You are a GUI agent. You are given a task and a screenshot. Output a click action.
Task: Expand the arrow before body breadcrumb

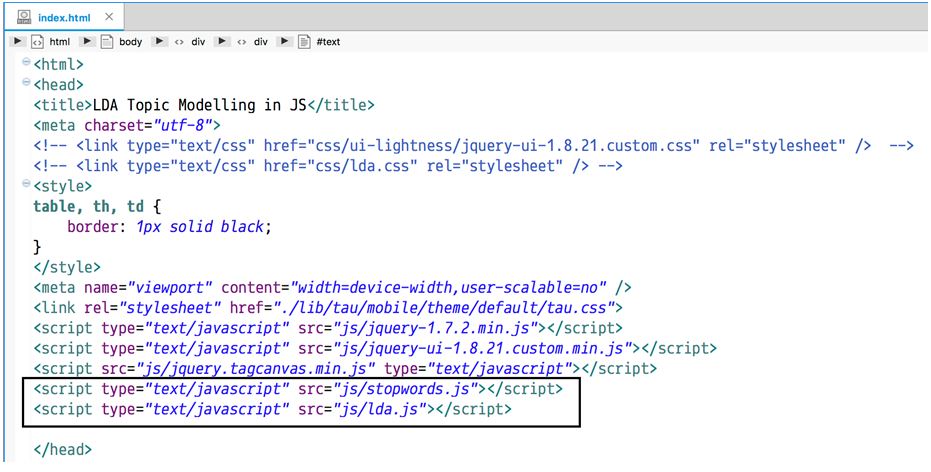88,42
